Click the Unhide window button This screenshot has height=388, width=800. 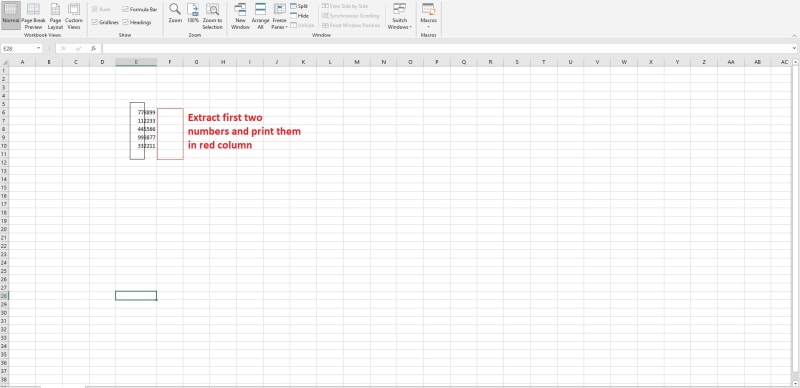point(302,25)
